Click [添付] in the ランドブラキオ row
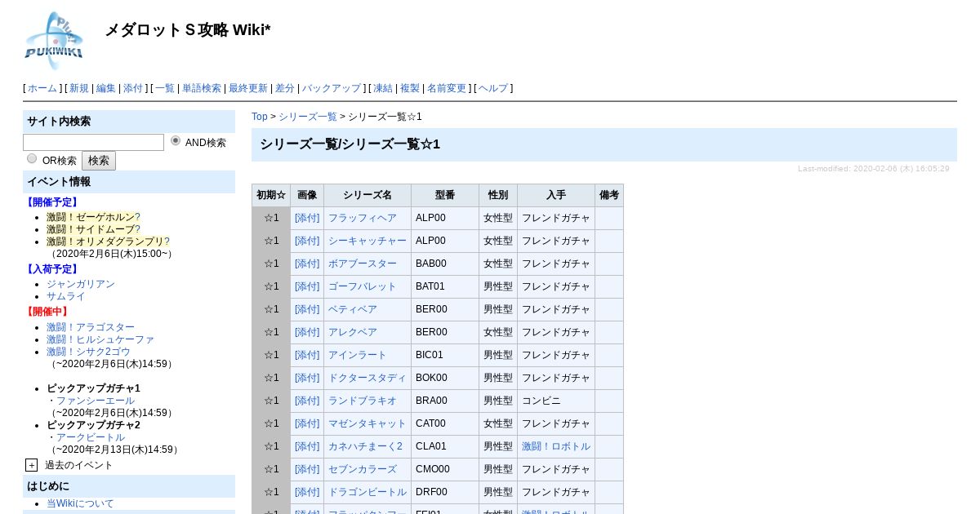Screen dimensions: 980x514 (307, 401)
